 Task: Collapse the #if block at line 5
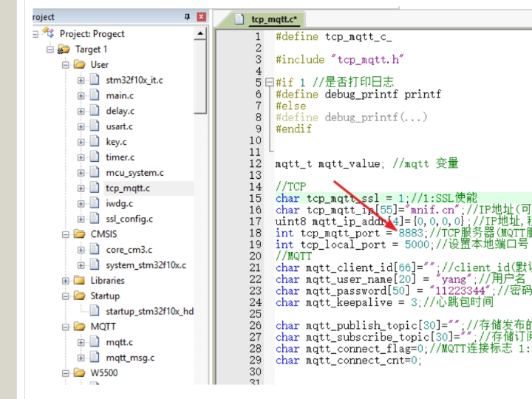tap(269, 82)
